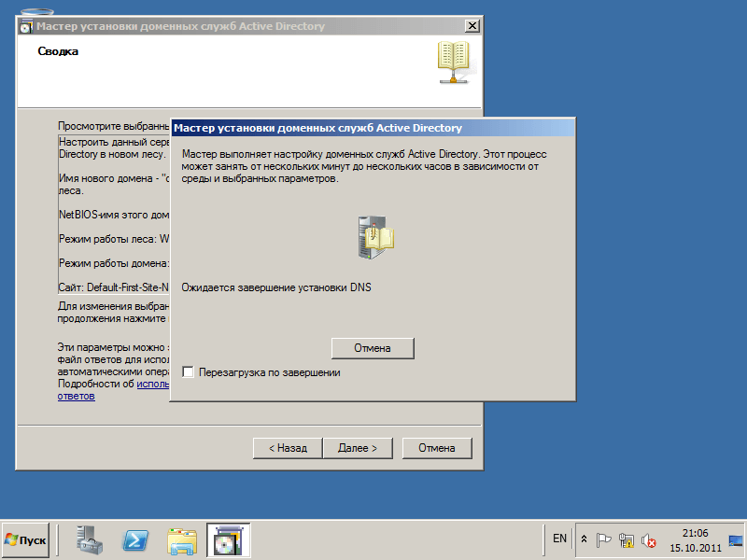
Task: Click the 'Сайт: Default-First-Site-N' summary line
Action: (x=113, y=287)
